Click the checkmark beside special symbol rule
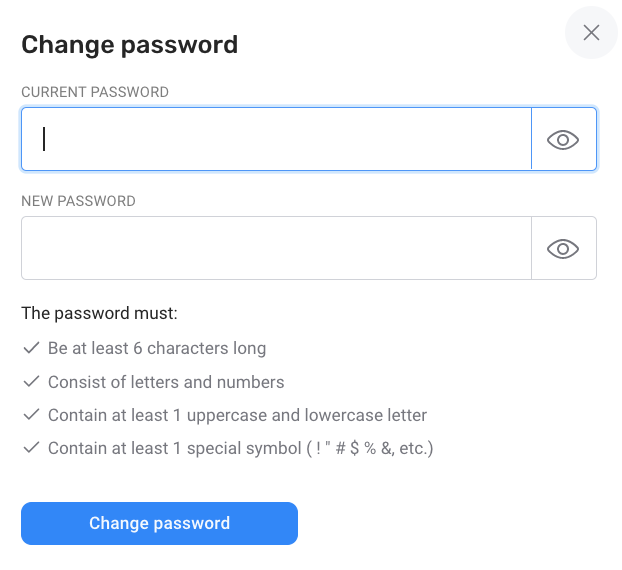This screenshot has width=622, height=570. 31,447
